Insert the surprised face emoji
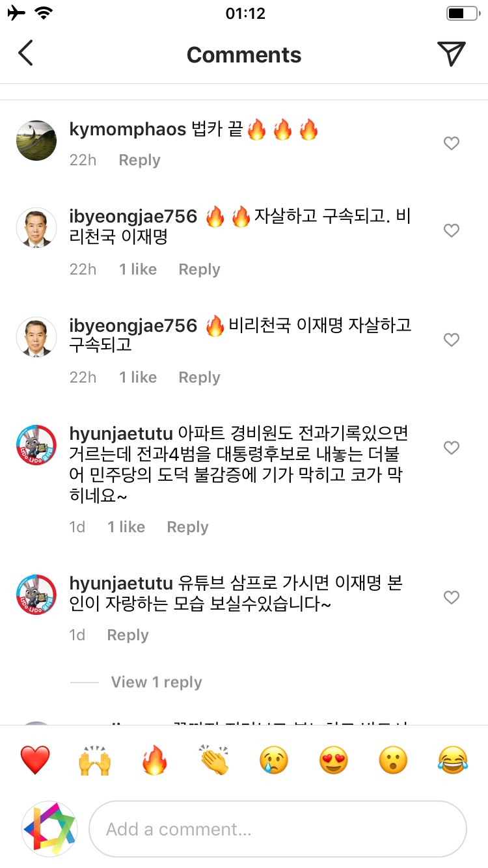This screenshot has height=868, width=488. tap(393, 760)
